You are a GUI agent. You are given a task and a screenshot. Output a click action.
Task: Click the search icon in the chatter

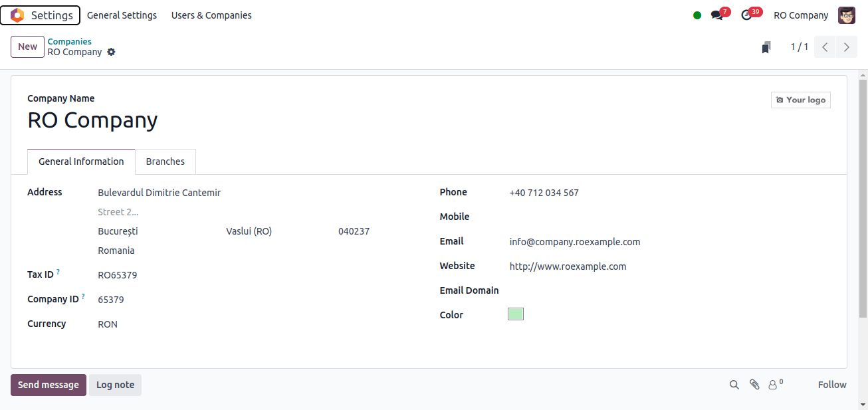tap(734, 385)
